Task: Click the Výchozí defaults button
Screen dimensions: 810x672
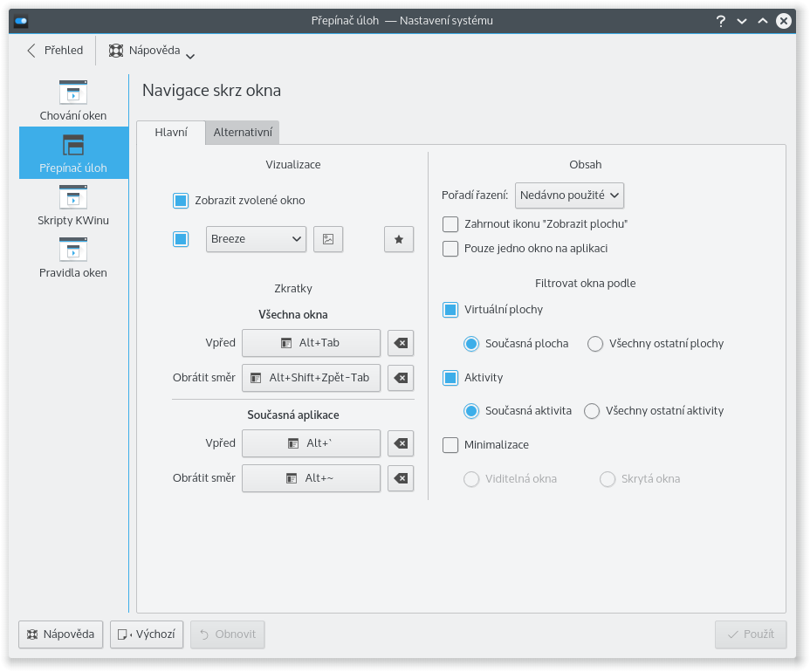Action: pos(147,634)
